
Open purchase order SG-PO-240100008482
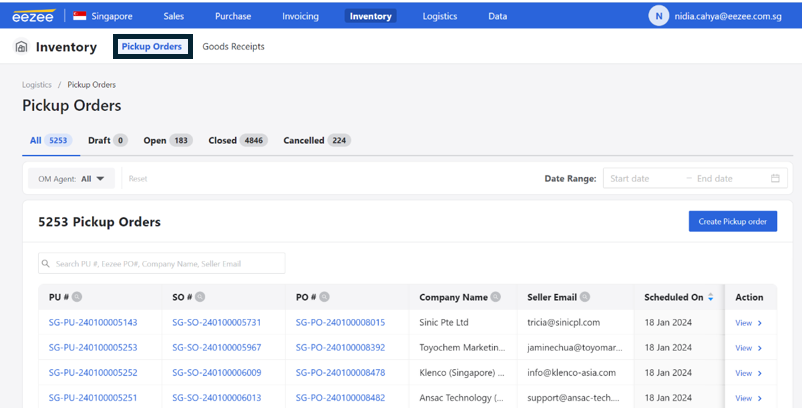point(340,398)
